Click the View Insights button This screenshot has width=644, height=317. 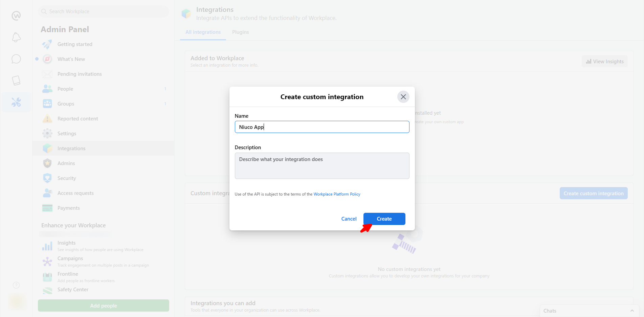604,61
